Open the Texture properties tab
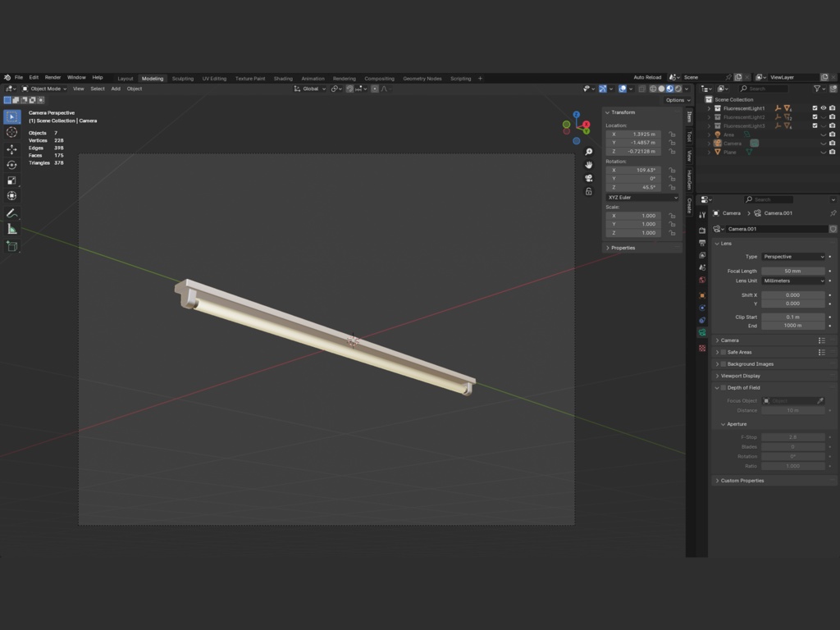Image resolution: width=840 pixels, height=630 pixels. [x=702, y=348]
